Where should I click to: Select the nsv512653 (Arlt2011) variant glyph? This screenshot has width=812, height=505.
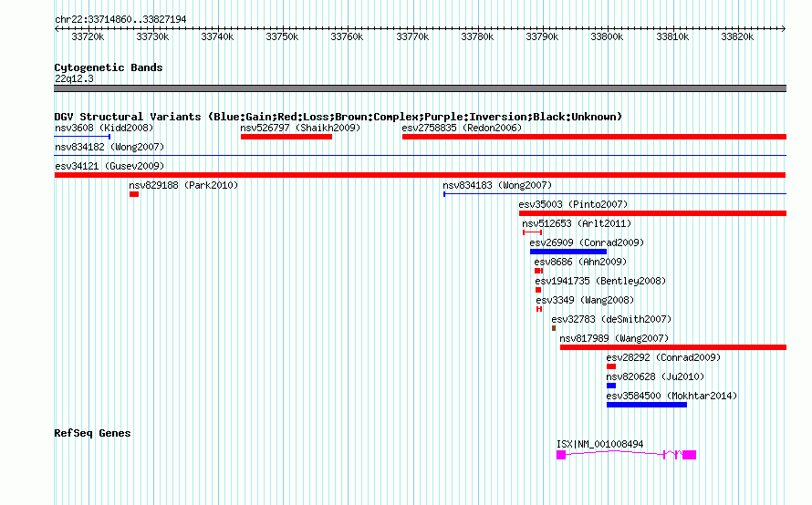click(x=532, y=232)
